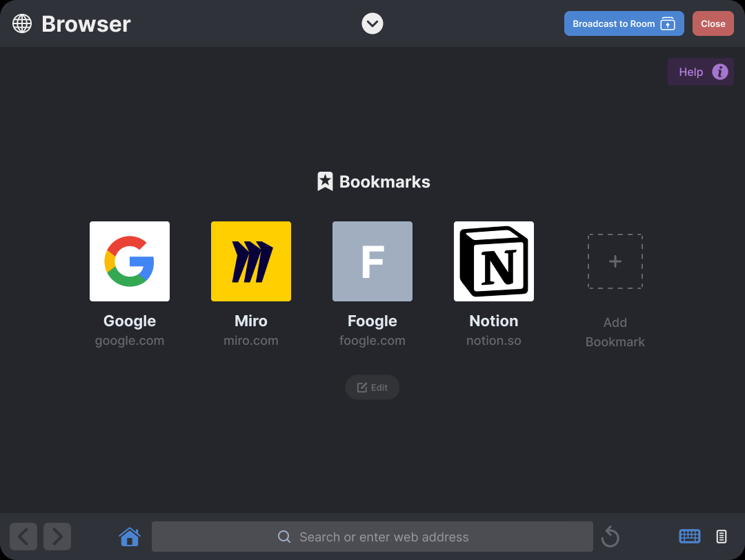
Task: Click the Google label text
Action: point(129,321)
